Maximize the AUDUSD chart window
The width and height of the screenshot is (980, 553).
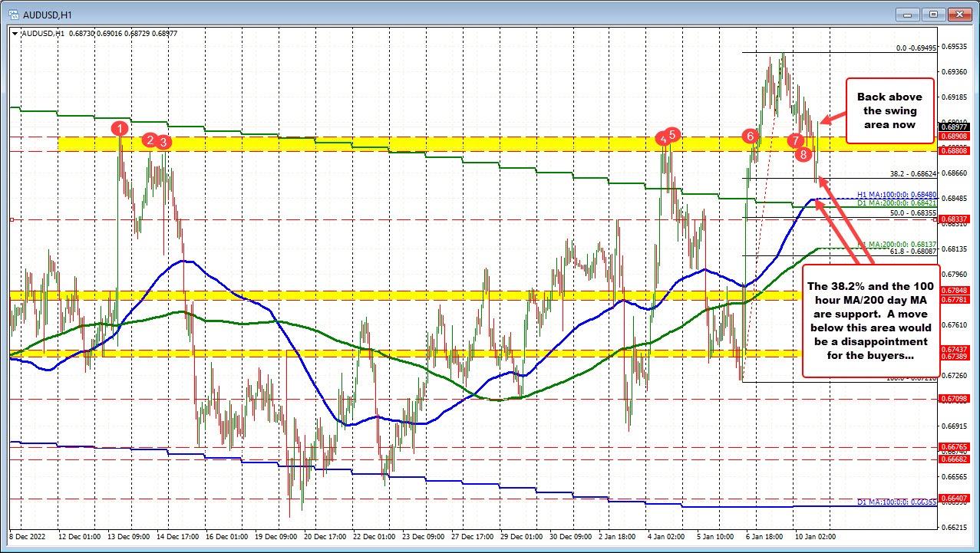coord(933,13)
